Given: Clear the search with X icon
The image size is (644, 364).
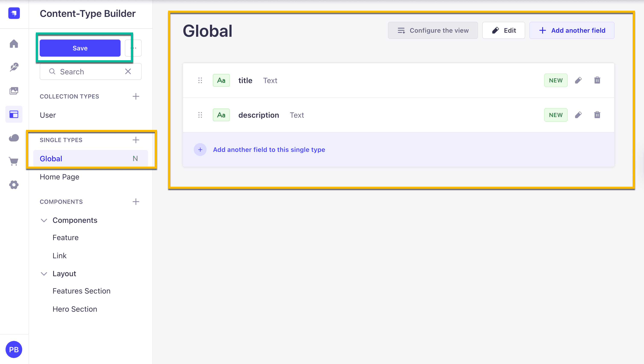Looking at the screenshot, I should [128, 72].
